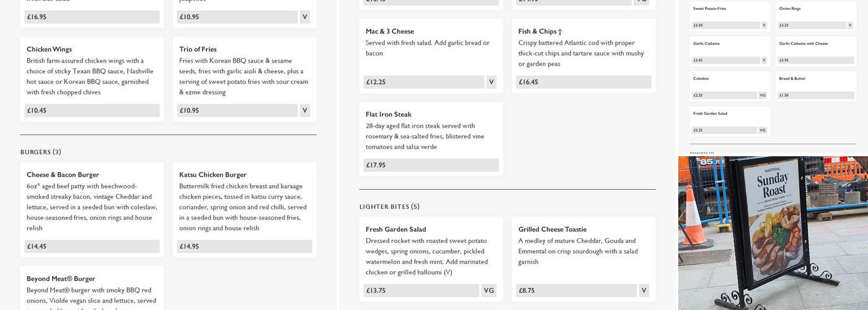
Task: Open the Chicken Wings item title
Action: click(49, 49)
